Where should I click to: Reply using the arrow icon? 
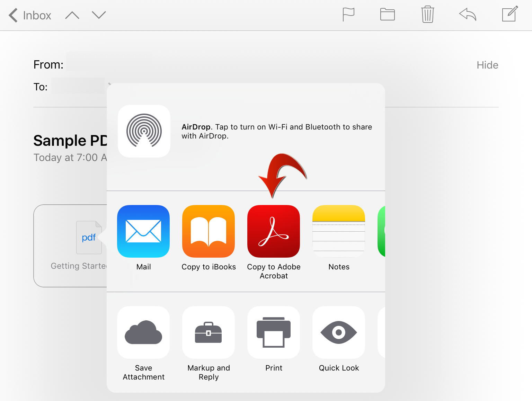467,15
